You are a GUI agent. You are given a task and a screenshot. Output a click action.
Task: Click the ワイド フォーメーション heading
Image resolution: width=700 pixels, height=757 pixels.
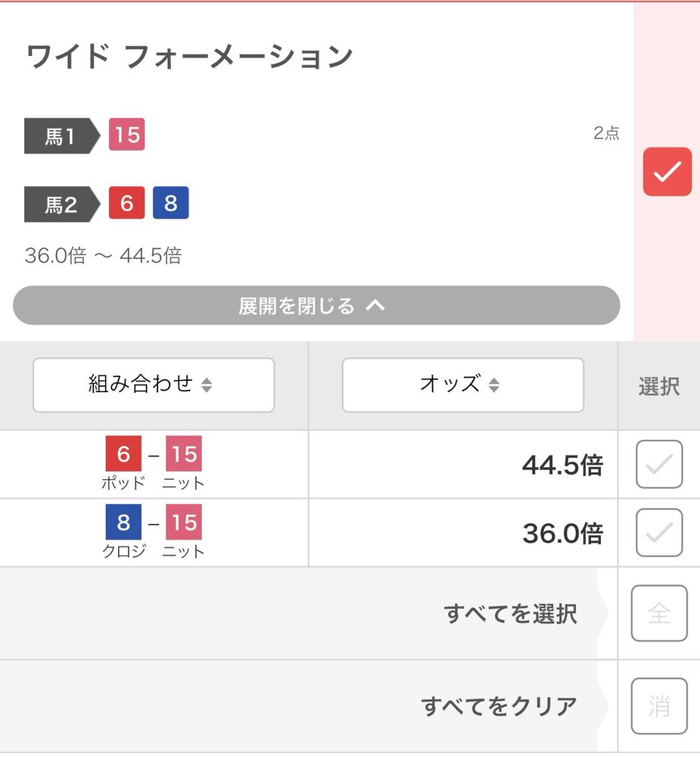click(x=189, y=57)
